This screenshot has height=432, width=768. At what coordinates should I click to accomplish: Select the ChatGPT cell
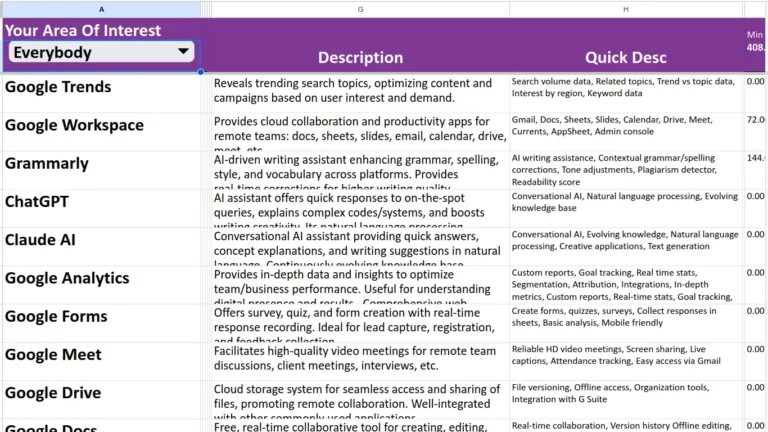coord(101,208)
